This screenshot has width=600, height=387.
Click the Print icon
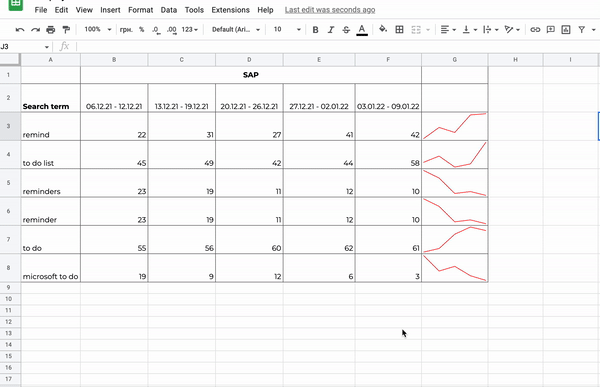tap(51, 29)
